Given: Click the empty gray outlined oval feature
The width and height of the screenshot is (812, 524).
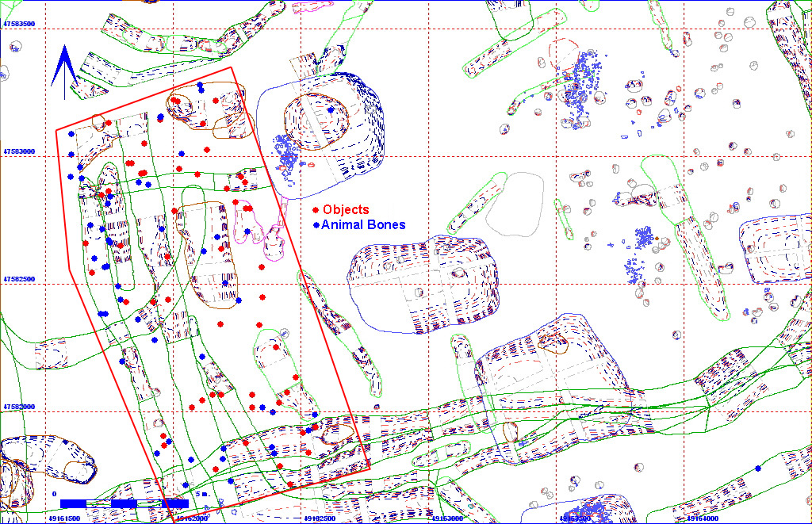Looking at the screenshot, I should pos(515,205).
